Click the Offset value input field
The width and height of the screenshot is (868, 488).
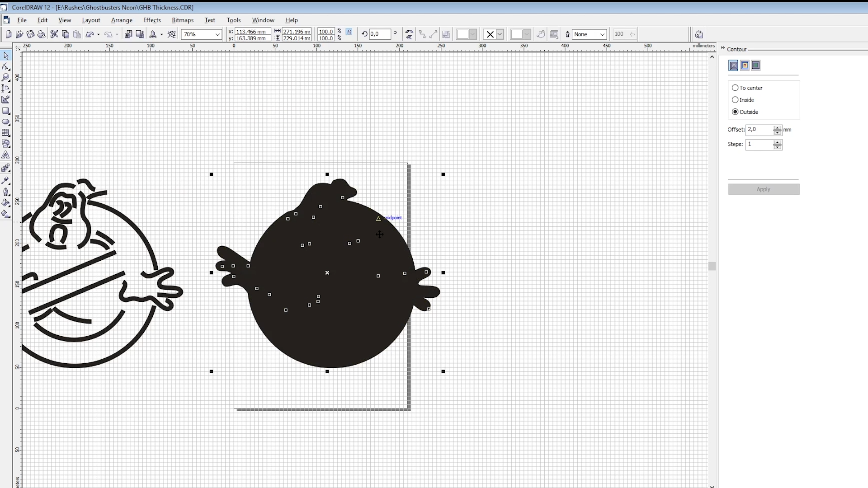point(759,130)
